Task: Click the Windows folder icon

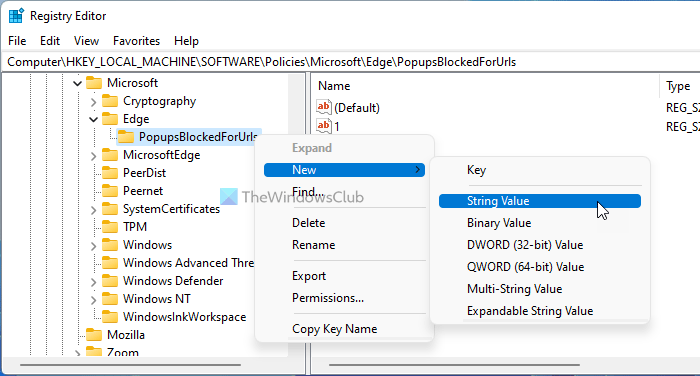Action: click(x=110, y=245)
